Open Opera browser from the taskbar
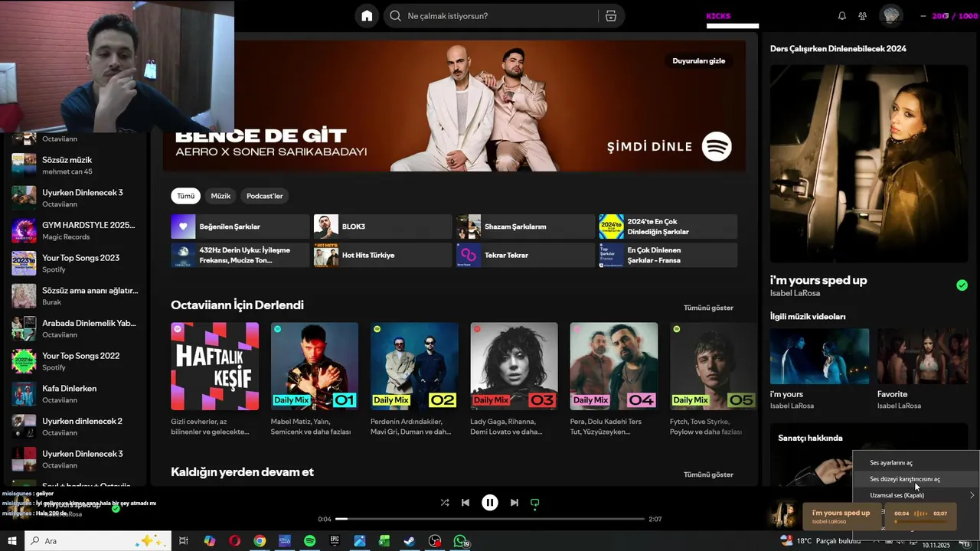The height and width of the screenshot is (551, 980). pos(234,541)
